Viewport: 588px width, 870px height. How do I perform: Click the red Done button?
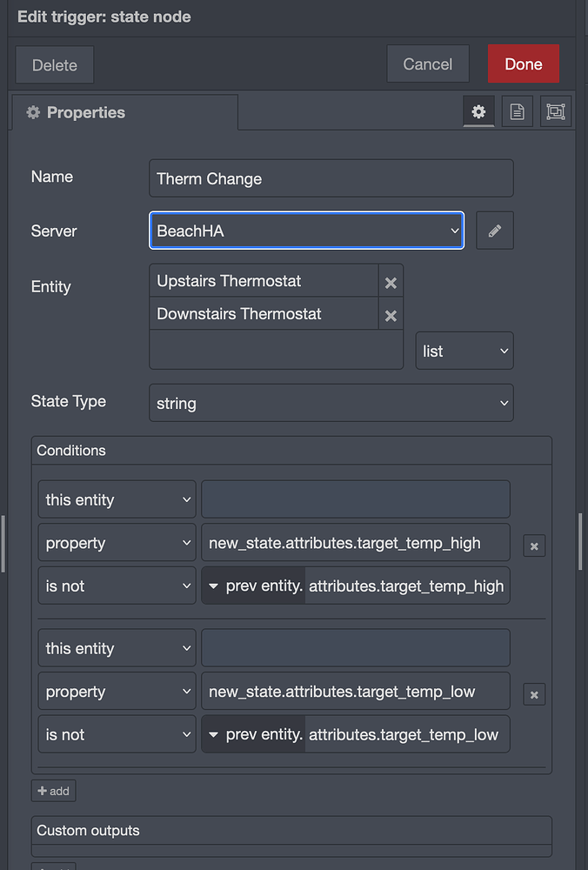524,64
